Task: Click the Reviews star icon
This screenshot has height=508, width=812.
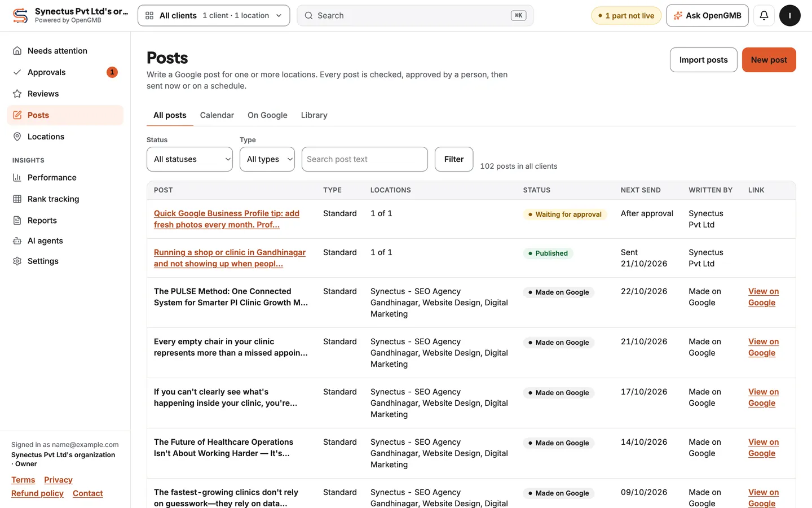Action: [17, 94]
